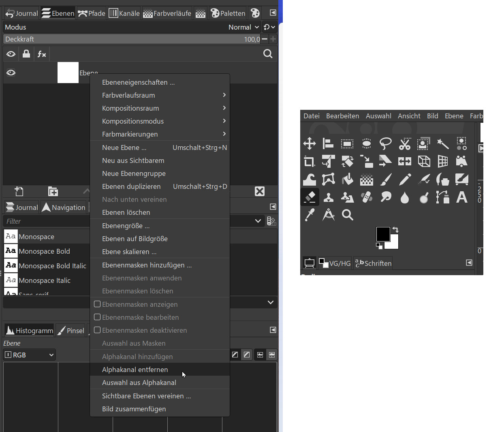Select the Paths tool
This screenshot has height=432, width=504.
click(x=442, y=197)
